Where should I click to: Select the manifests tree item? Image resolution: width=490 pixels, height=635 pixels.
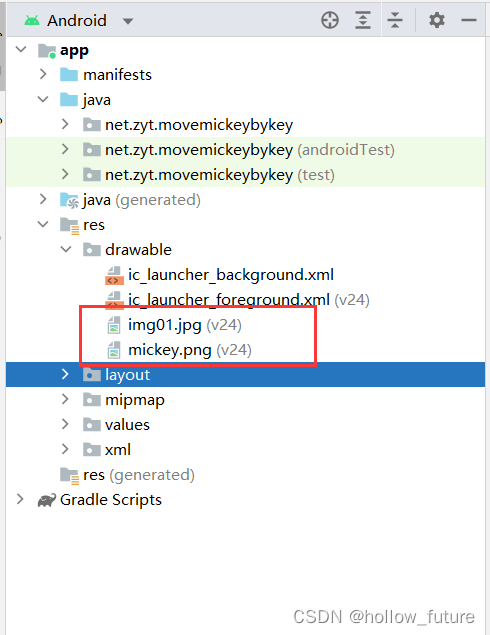[x=117, y=75]
